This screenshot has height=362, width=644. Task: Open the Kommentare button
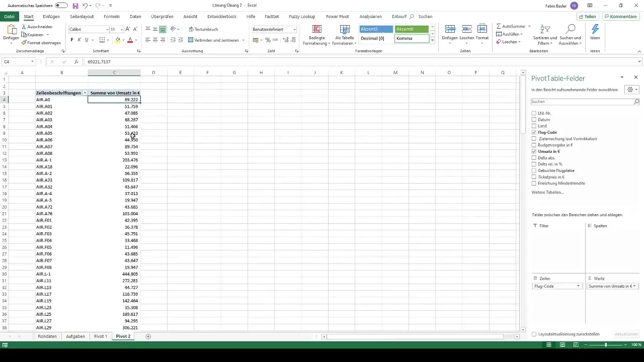click(620, 17)
